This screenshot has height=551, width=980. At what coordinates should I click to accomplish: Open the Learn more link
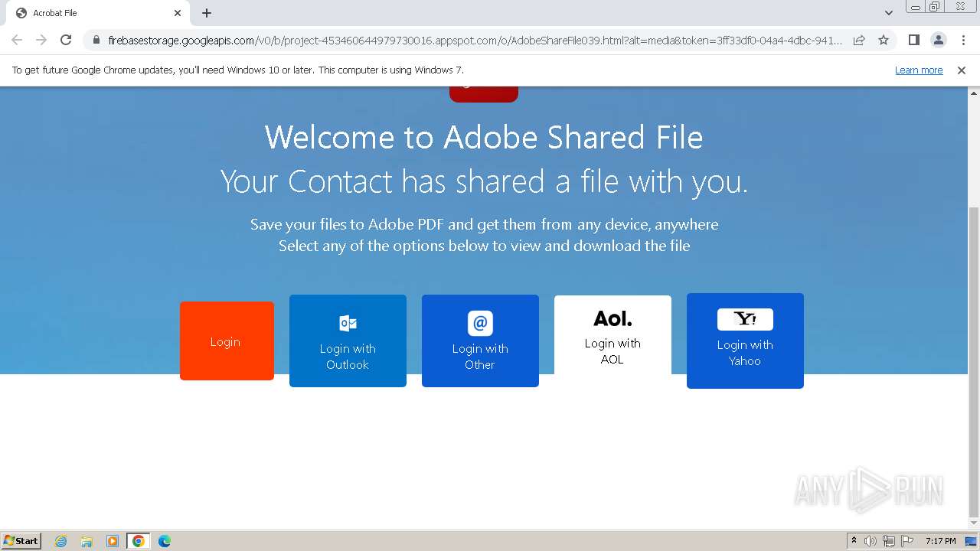click(919, 70)
